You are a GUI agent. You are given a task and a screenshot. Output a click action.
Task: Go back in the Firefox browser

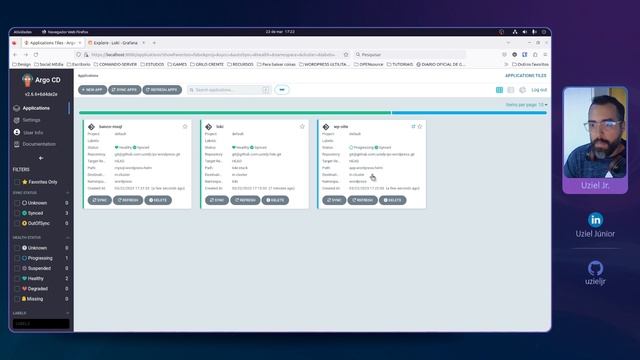click(15, 54)
